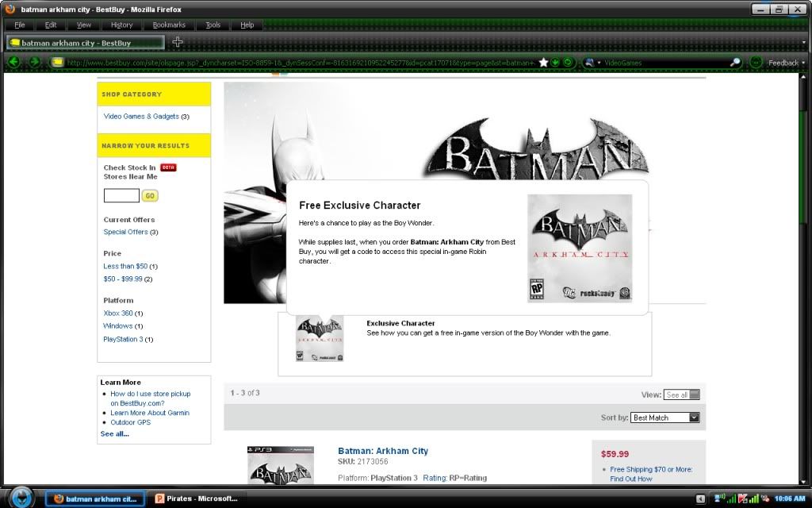Click the Batman Arkham City thumbnail beside Exclusive Character
This screenshot has height=508, width=812.
coord(320,339)
